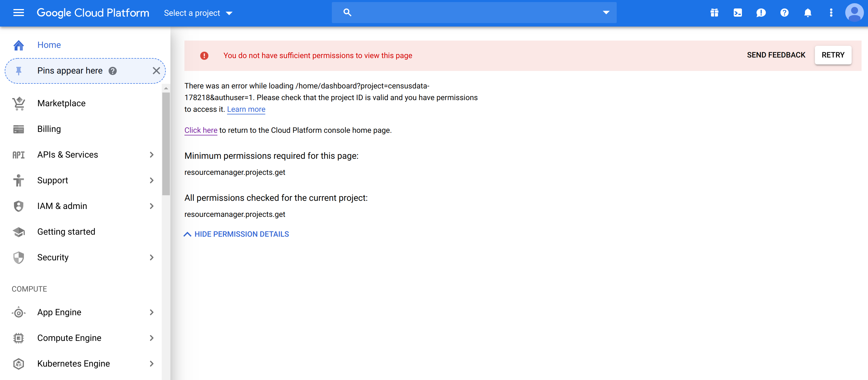
Task: Click the IAM & admin shield icon
Action: tap(18, 206)
